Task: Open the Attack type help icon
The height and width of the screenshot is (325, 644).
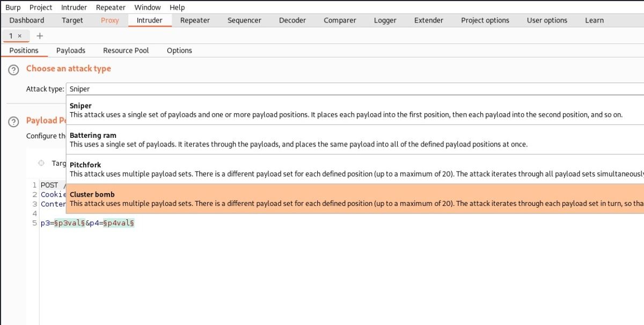Action: click(x=14, y=70)
